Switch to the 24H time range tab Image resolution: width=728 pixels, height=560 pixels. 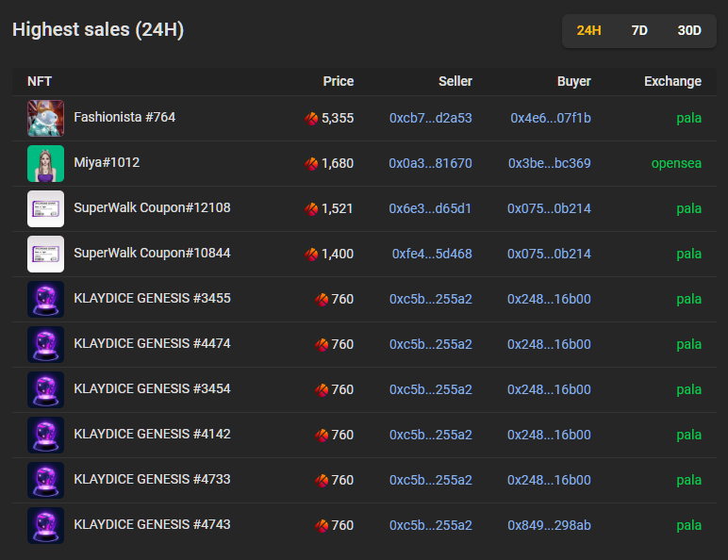(588, 31)
